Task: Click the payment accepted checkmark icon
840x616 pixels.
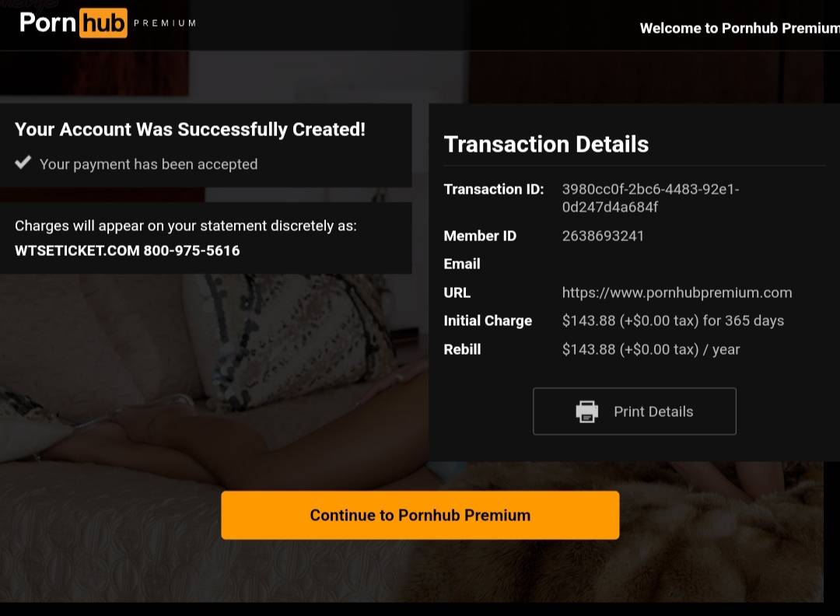Action: pos(23,163)
